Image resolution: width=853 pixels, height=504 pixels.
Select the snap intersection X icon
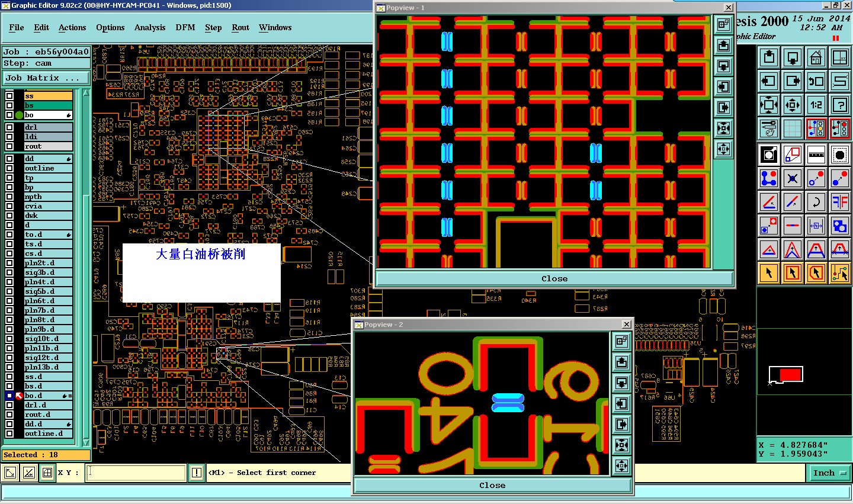(x=793, y=178)
